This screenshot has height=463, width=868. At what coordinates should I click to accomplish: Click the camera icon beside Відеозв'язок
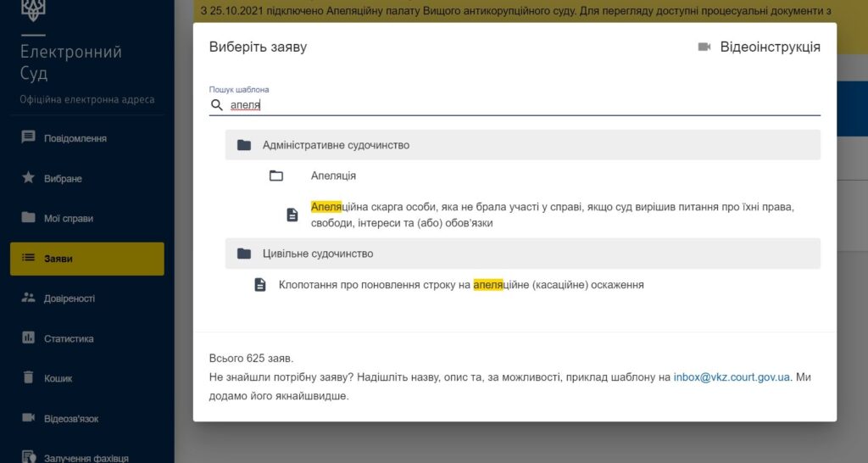click(x=28, y=417)
